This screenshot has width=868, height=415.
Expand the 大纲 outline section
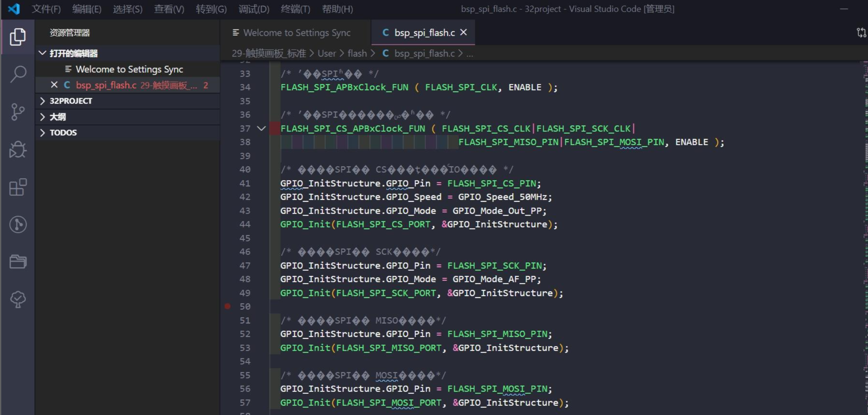coord(128,117)
